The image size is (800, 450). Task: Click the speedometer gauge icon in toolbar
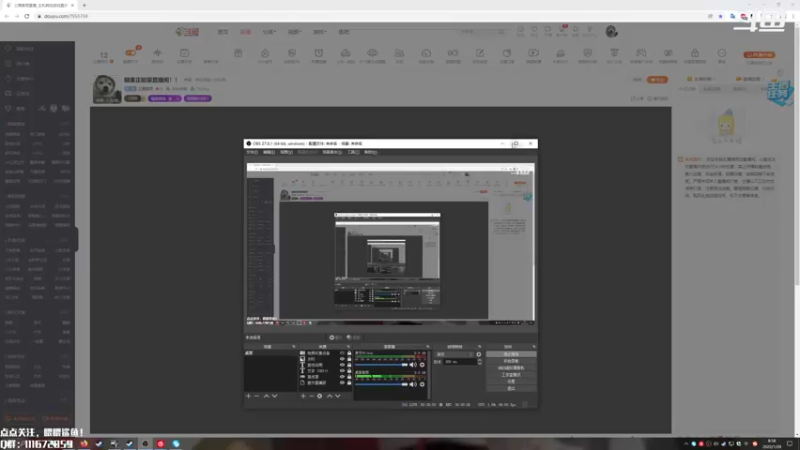click(426, 53)
